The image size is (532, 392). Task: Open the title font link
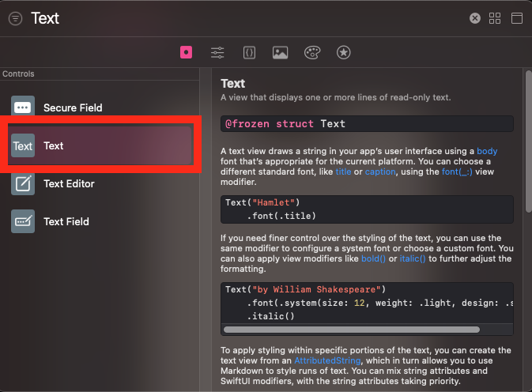point(343,171)
